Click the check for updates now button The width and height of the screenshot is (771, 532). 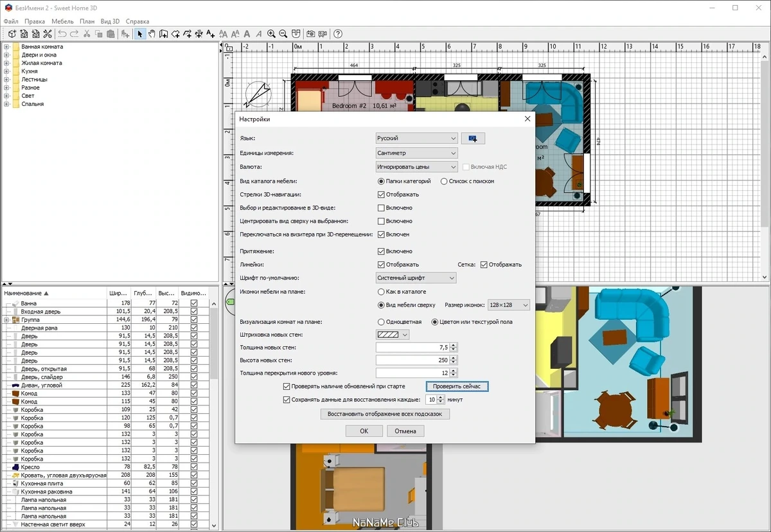pos(457,386)
